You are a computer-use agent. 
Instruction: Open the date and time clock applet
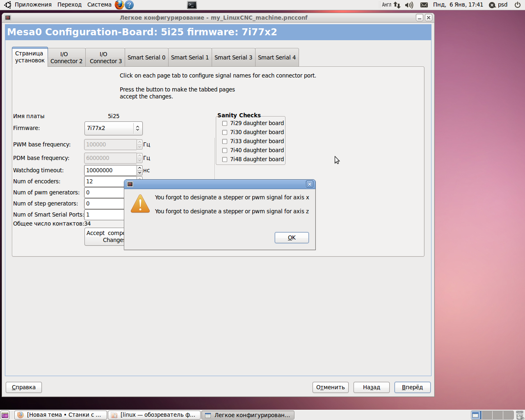[458, 5]
